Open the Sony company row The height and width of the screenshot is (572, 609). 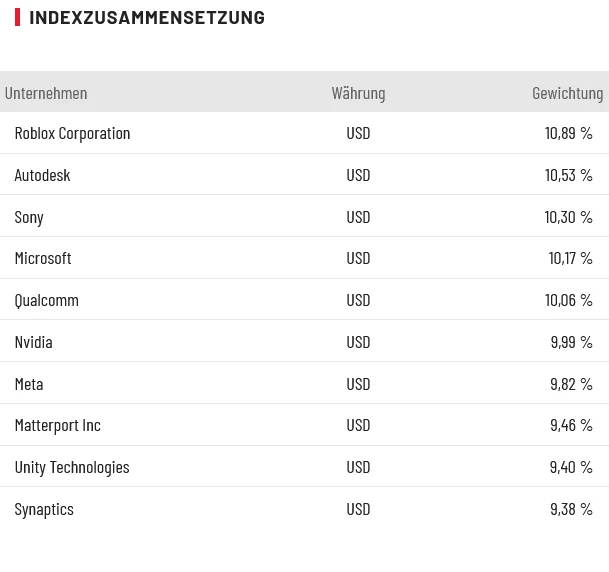click(29, 217)
